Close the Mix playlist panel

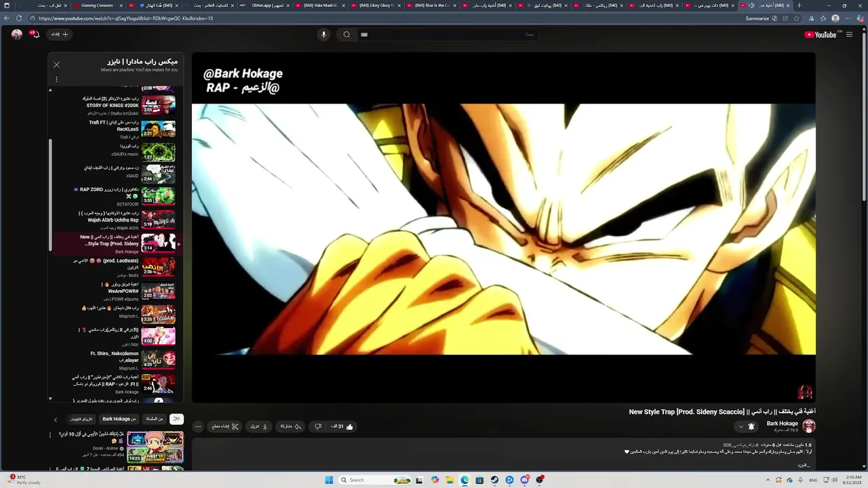[56, 65]
